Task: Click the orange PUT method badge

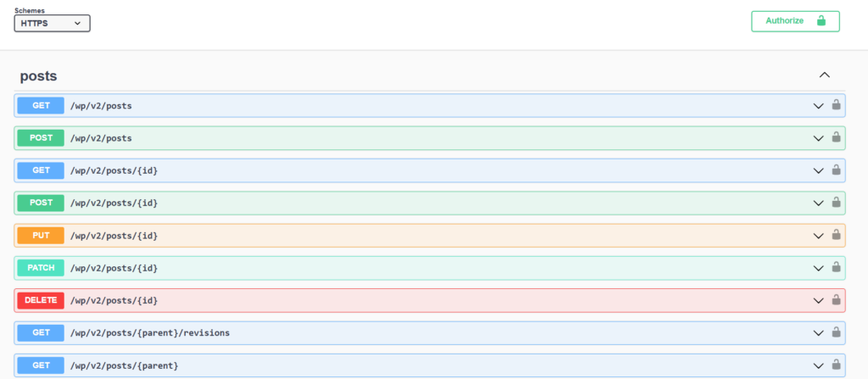Action: point(41,236)
